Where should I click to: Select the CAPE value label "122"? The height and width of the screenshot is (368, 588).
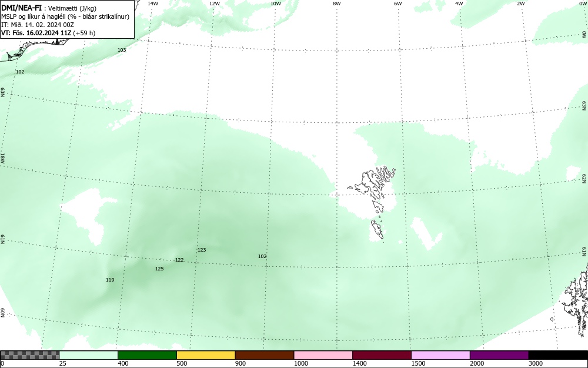click(x=179, y=260)
